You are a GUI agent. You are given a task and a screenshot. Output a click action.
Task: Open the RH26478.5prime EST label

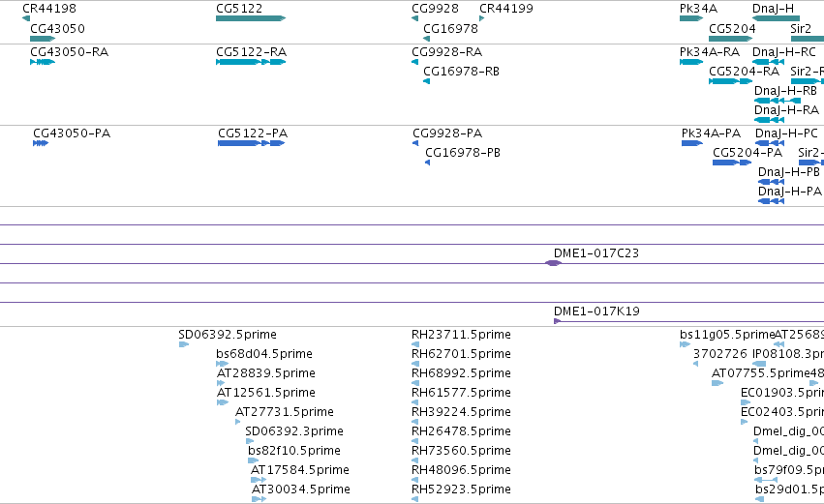point(461,431)
